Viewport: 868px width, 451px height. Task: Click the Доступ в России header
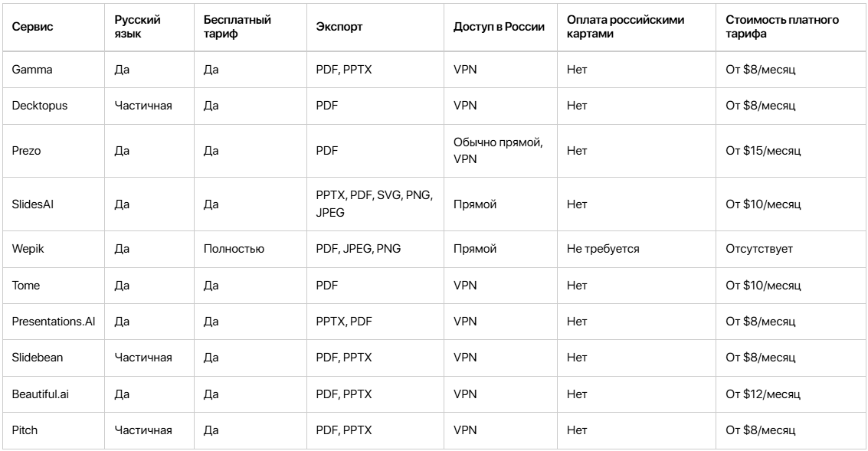[499, 27]
